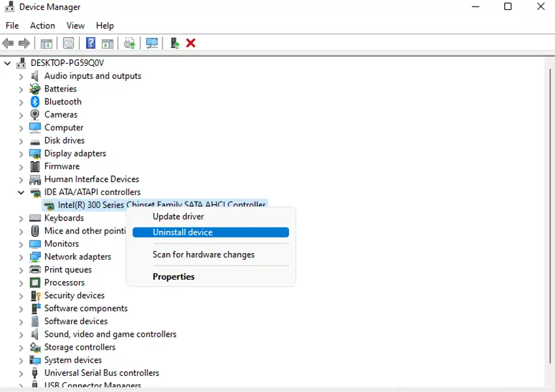Open the Action menu

[x=42, y=25]
